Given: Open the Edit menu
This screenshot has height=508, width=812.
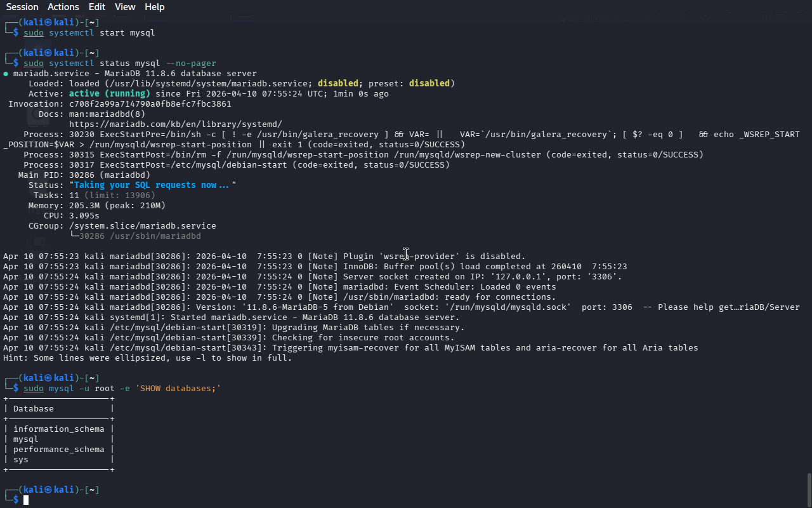Looking at the screenshot, I should coord(97,7).
